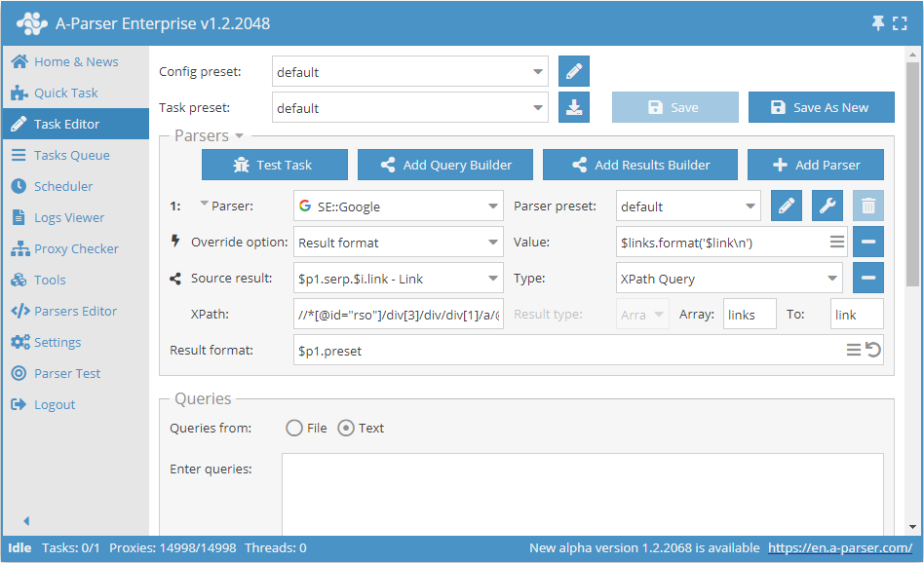This screenshot has height=563, width=924.
Task: Edit the Config preset with pencil icon
Action: pyautogui.click(x=573, y=71)
